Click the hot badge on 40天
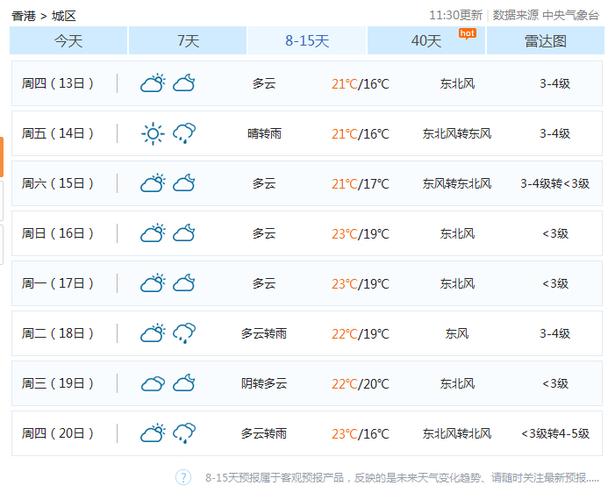The image size is (615, 500). click(x=467, y=34)
